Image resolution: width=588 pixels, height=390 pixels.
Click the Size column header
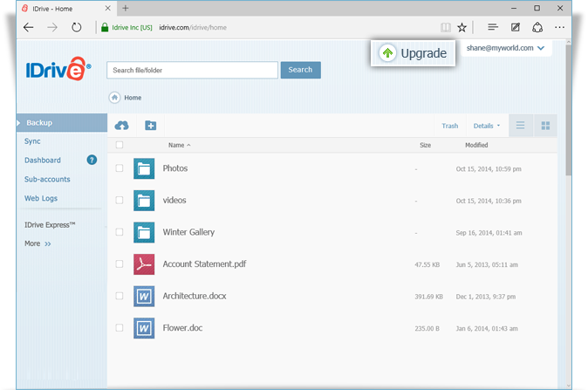tap(425, 145)
